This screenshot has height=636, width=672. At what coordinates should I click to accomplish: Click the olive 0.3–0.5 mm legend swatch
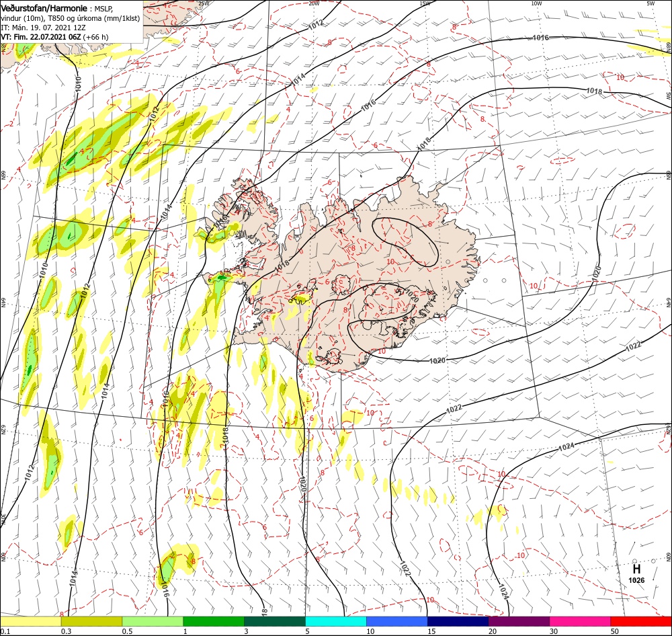click(x=91, y=621)
